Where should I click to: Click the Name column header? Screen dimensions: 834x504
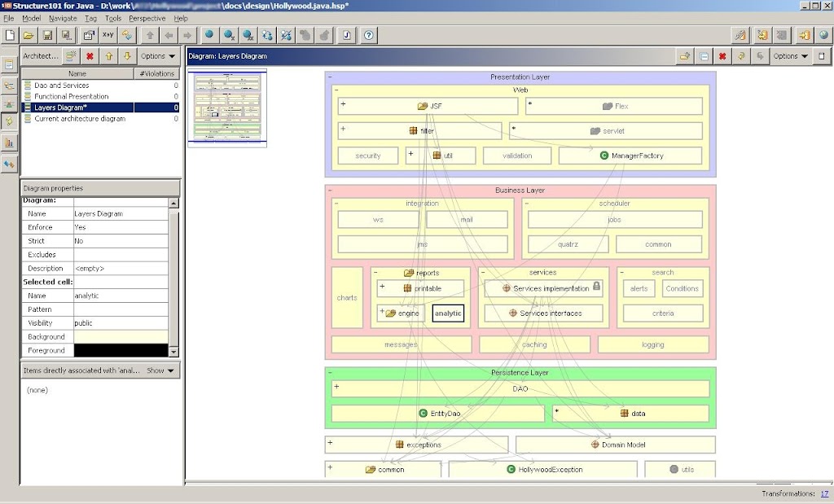pos(77,73)
